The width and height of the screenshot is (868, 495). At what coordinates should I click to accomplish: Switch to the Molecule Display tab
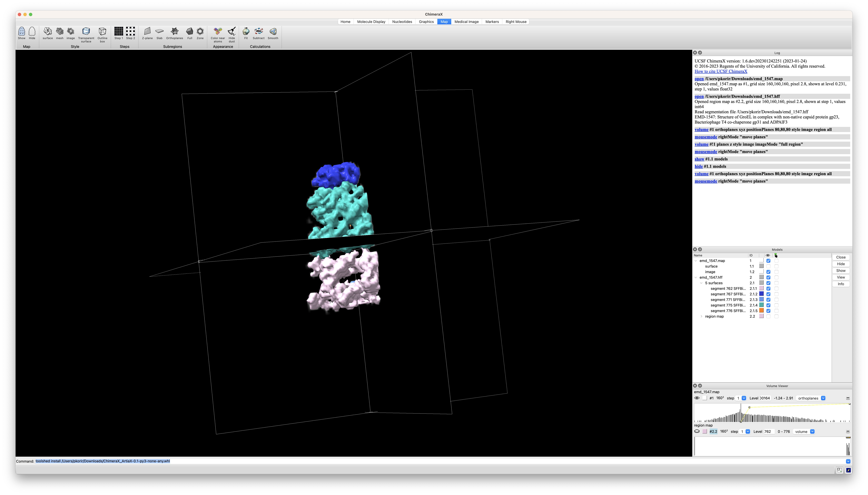point(371,22)
